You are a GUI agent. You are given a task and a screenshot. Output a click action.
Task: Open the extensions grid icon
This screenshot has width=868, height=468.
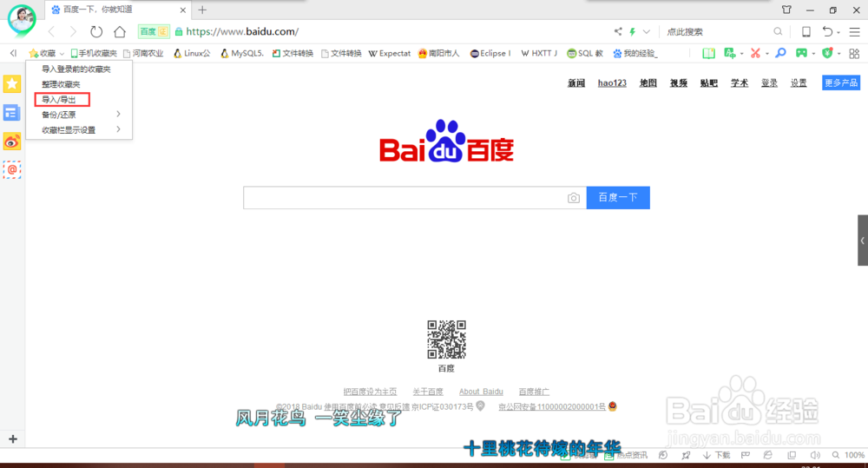point(854,53)
